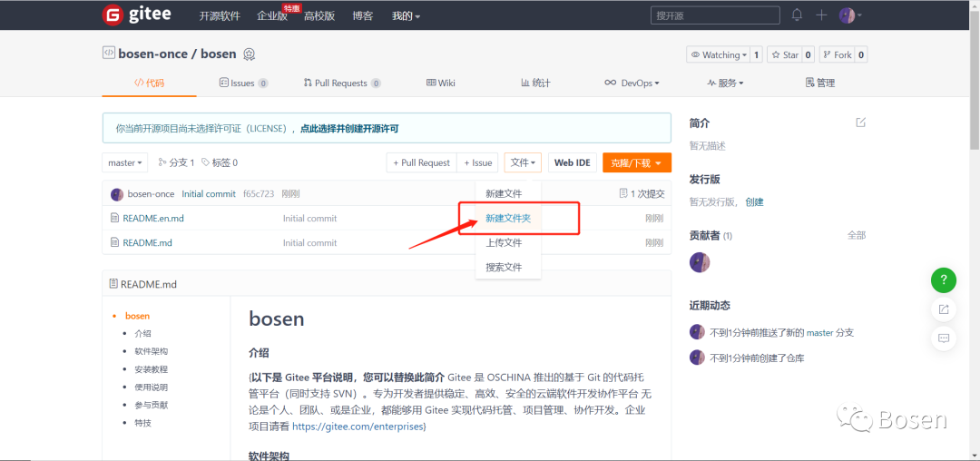Click the Fork button
The image size is (980, 461).
[x=837, y=55]
